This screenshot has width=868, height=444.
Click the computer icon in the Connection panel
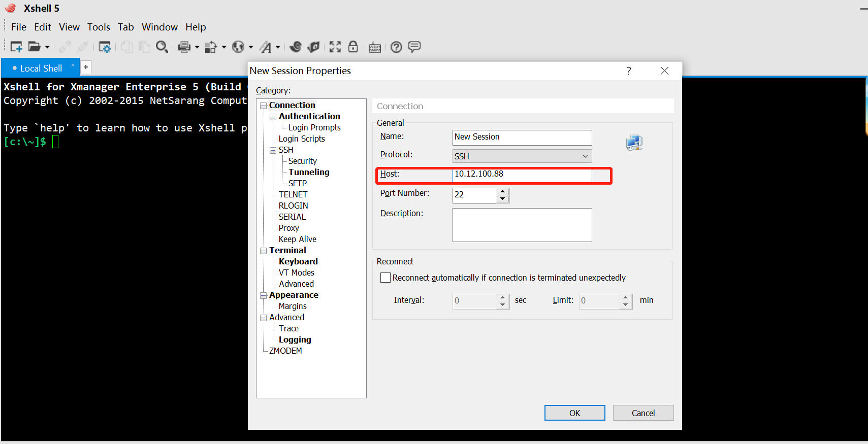[634, 143]
